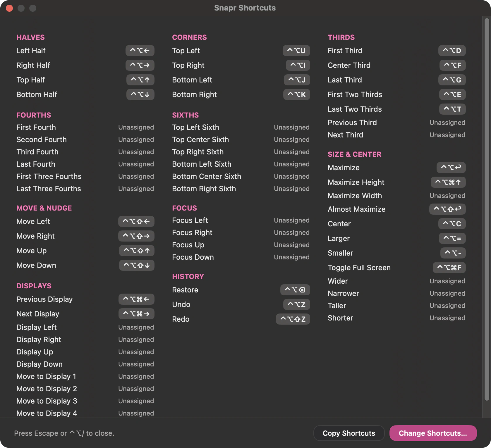Click the Next Display shortcut badge
491x448 pixels.
pos(136,314)
